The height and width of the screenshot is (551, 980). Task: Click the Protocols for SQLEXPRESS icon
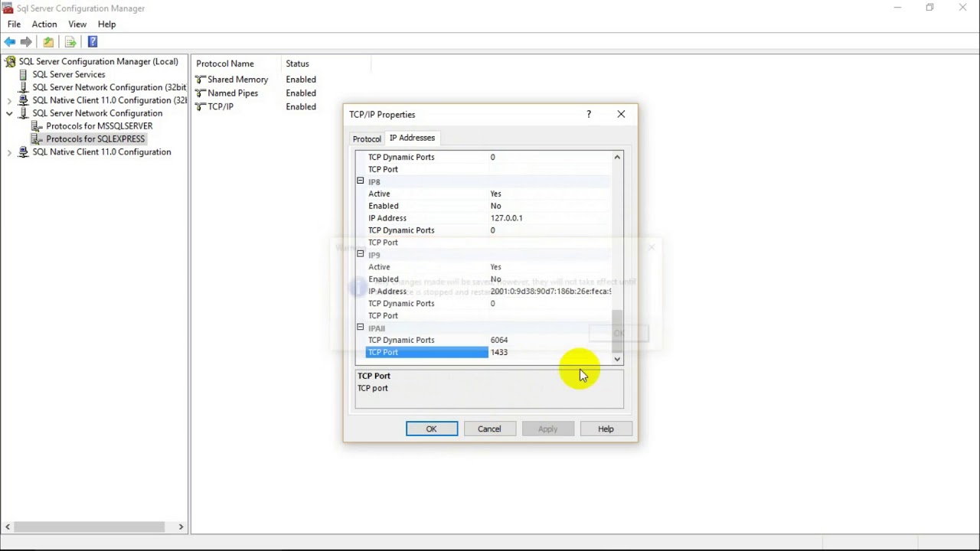(x=37, y=139)
